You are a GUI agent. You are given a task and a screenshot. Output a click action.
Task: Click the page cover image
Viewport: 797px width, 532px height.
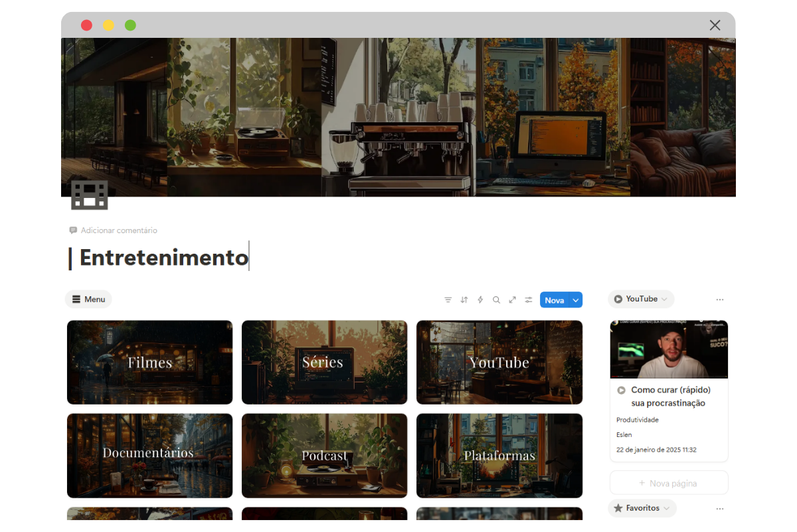pyautogui.click(x=398, y=117)
